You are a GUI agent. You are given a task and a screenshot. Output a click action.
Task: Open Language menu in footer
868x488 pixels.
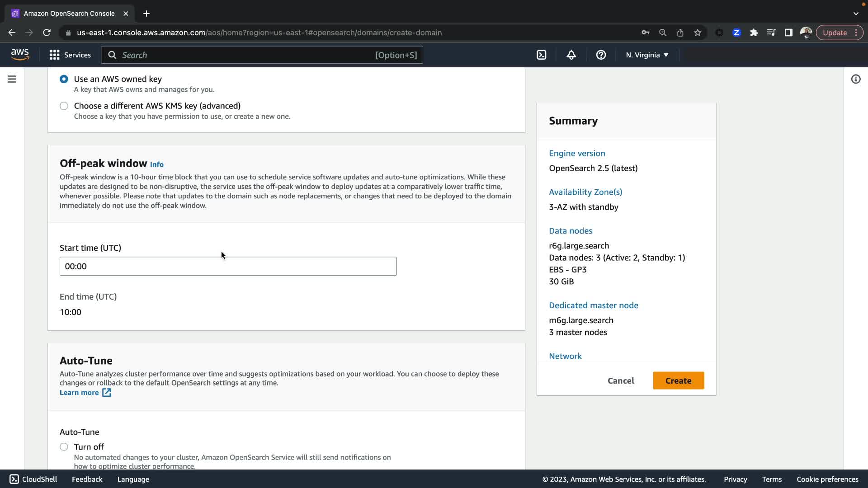[133, 479]
